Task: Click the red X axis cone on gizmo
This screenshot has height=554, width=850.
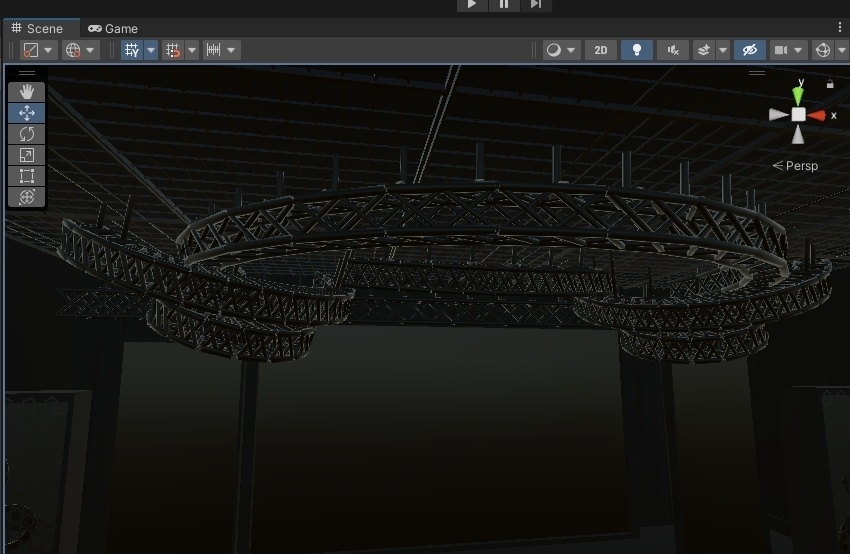Action: [816, 115]
